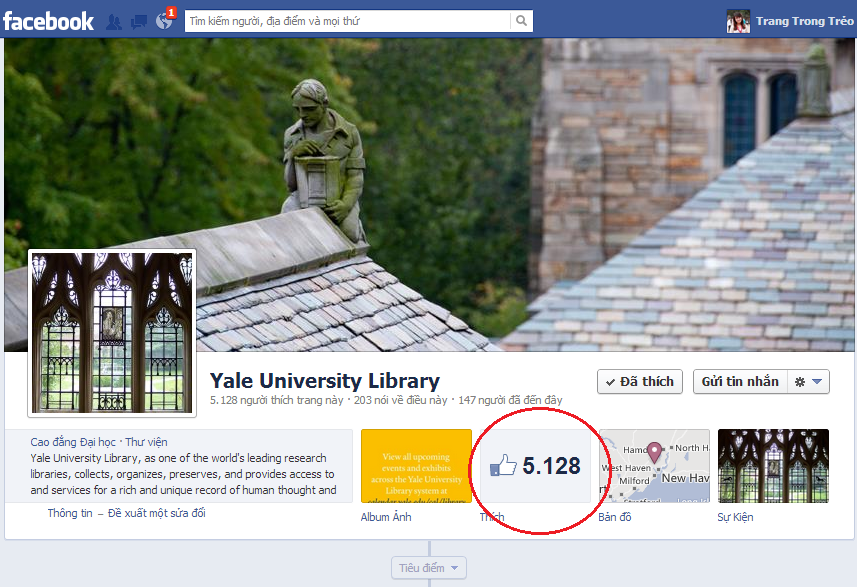The width and height of the screenshot is (857, 587).
Task: Click the "Thư viện" category link
Action: 146,441
